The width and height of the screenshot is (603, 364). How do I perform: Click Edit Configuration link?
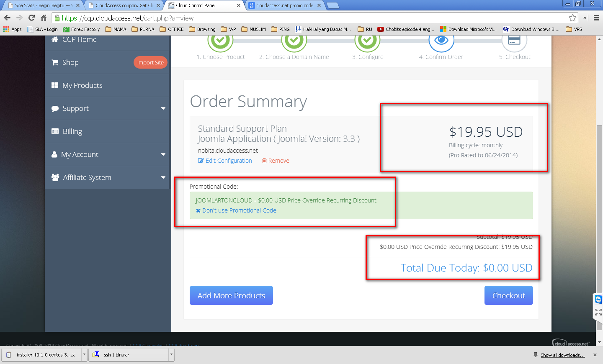tap(225, 161)
